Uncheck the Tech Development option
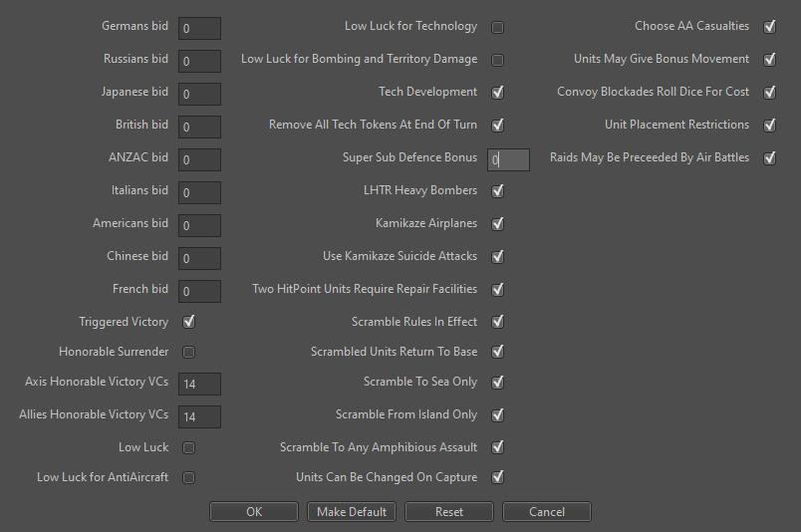Screen dimensions: 801x532 498,93
